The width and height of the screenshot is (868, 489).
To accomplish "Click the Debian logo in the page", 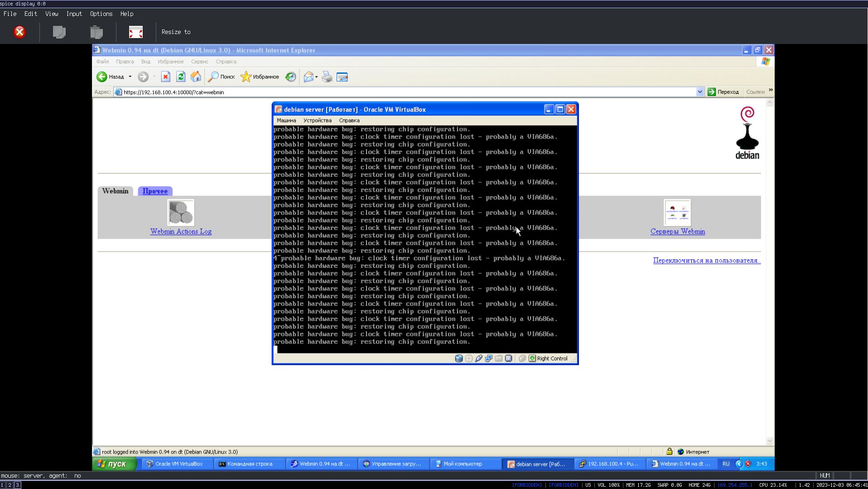I will coord(747,133).
